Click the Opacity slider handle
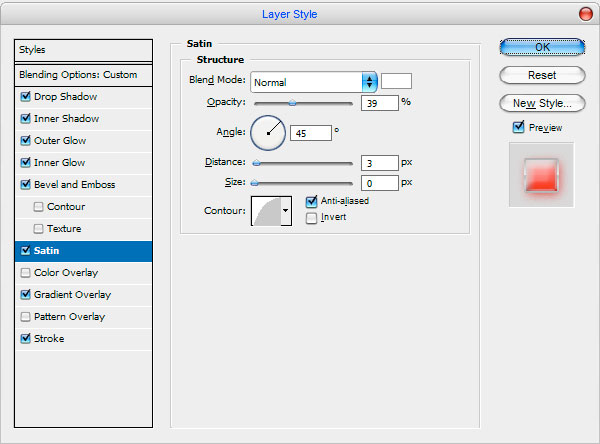Screen dimensions: 600x444 pyautogui.click(x=292, y=103)
